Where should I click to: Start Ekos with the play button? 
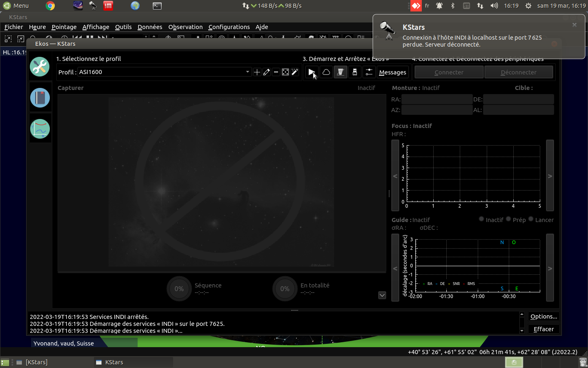[312, 72]
